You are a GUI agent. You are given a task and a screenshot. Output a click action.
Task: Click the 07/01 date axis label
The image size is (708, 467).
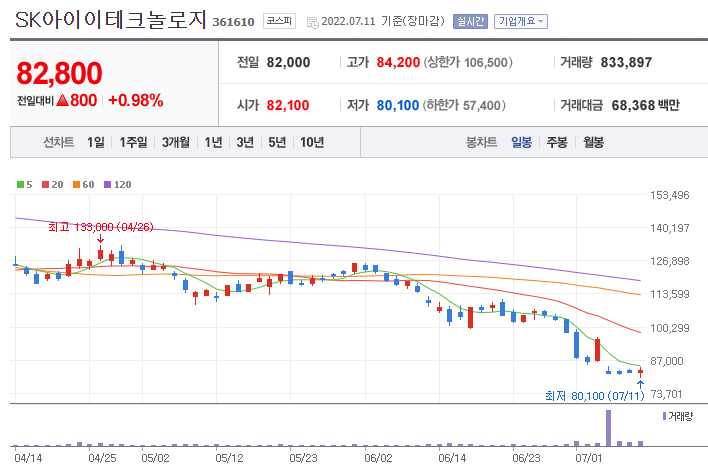588,458
